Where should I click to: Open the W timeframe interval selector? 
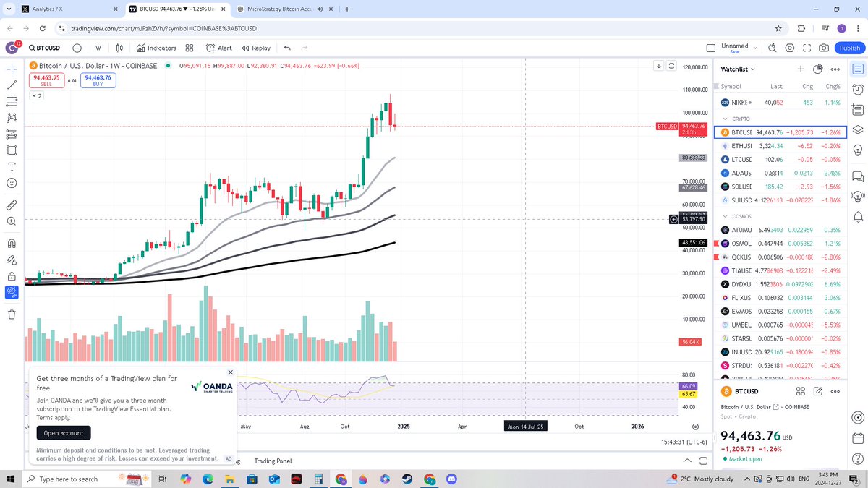point(98,48)
